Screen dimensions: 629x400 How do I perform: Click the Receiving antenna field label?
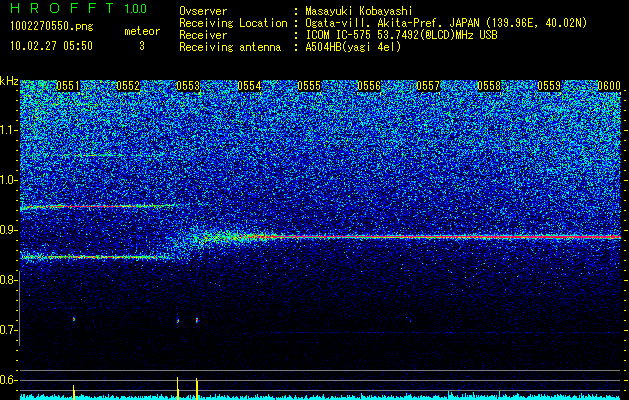click(x=230, y=47)
